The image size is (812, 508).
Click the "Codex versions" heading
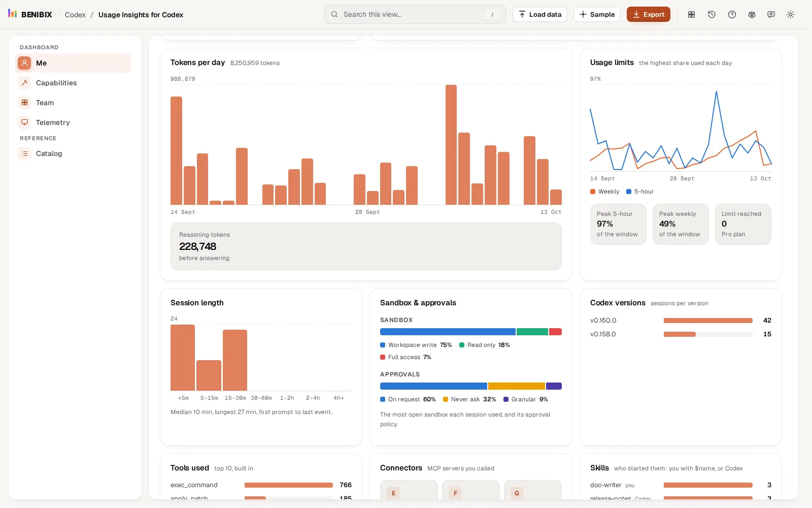pyautogui.click(x=618, y=303)
